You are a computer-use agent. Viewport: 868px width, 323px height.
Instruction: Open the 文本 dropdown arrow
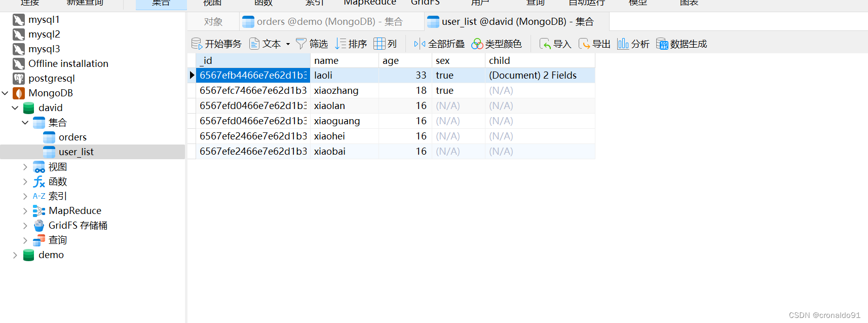(x=288, y=44)
